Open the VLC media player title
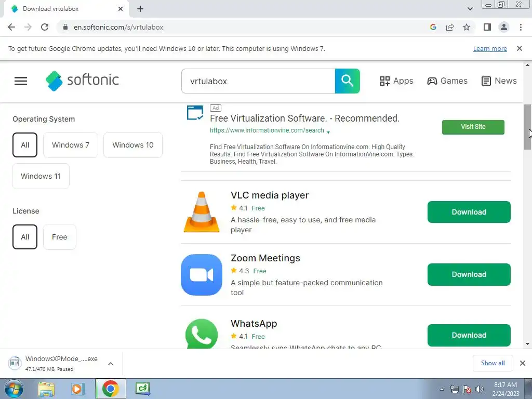The width and height of the screenshot is (532, 399). [x=270, y=195]
